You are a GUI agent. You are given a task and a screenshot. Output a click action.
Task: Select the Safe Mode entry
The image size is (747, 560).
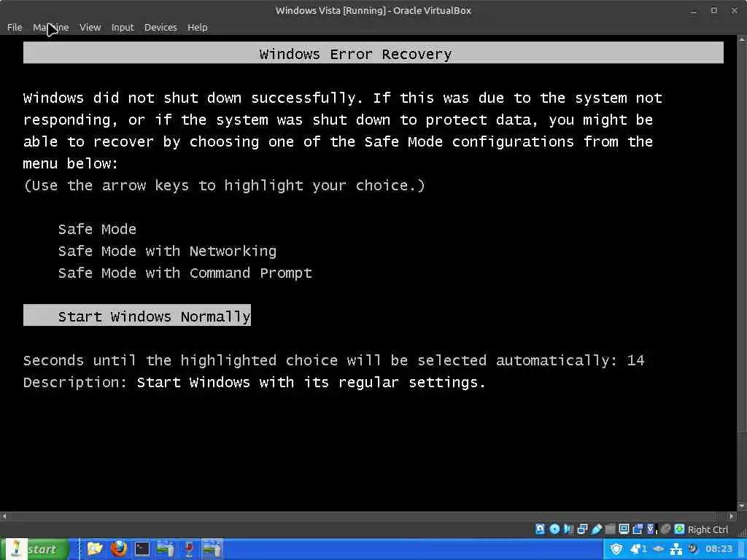point(97,229)
